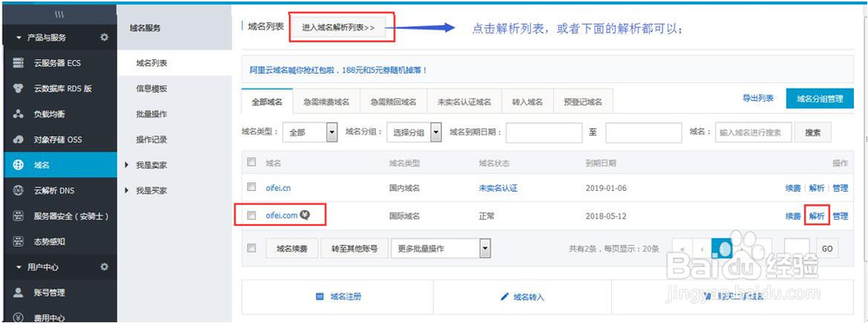Click the GO pagination button
The image size is (868, 323).
827,248
